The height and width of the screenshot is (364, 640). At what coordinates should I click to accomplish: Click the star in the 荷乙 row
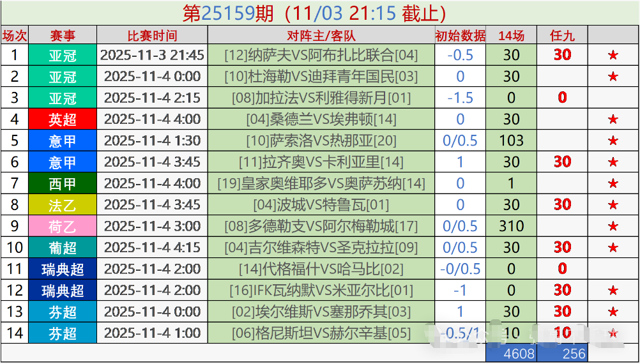click(x=613, y=226)
